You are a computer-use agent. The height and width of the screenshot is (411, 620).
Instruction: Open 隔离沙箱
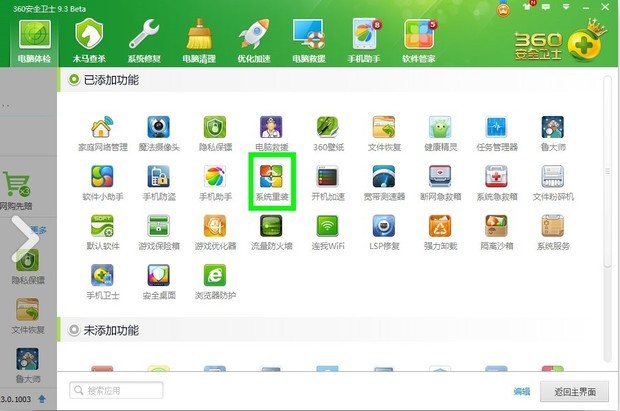coord(497,233)
